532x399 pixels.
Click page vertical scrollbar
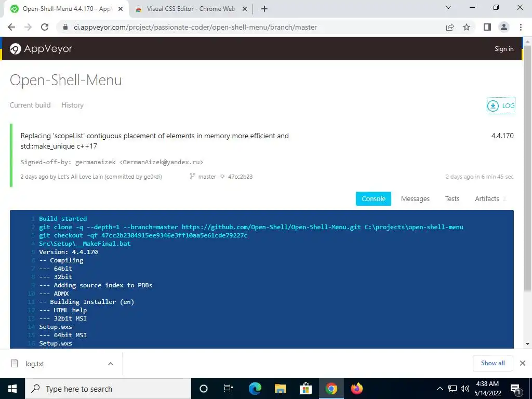click(527, 168)
